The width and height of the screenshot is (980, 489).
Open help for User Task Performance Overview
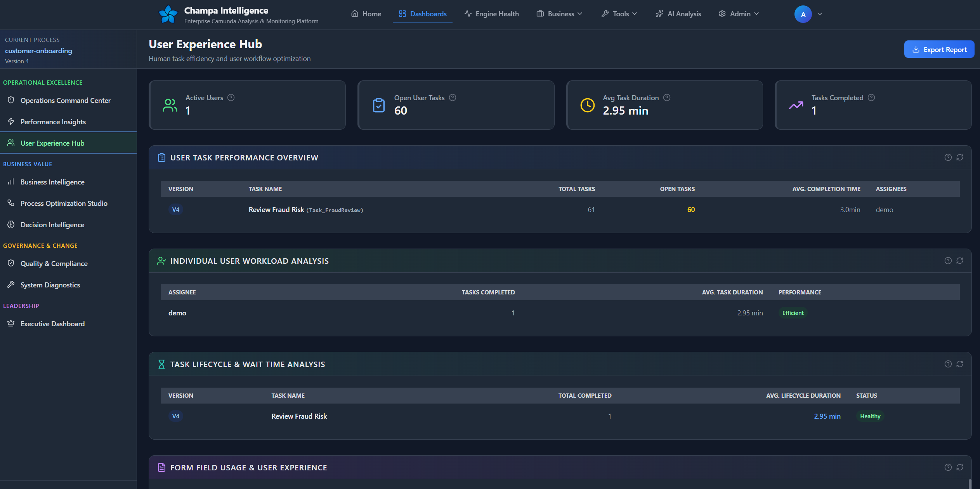pyautogui.click(x=948, y=157)
